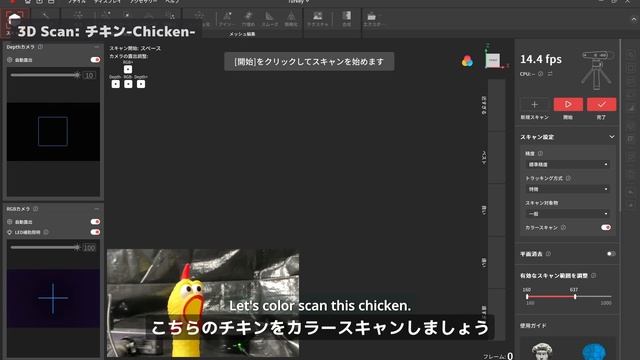Open the export (エクスポート) tool
This screenshot has width=640, height=360.
click(x=372, y=19)
